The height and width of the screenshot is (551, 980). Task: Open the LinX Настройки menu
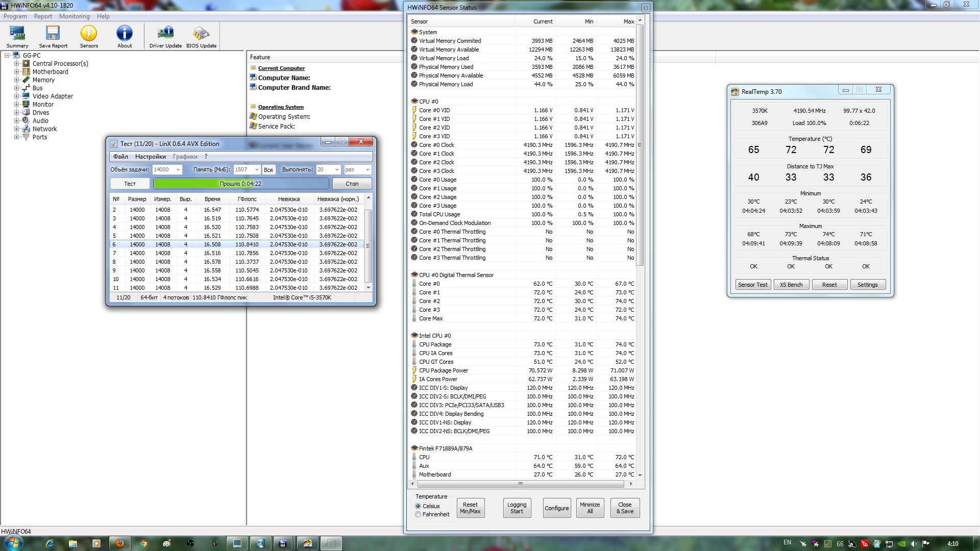(x=150, y=157)
